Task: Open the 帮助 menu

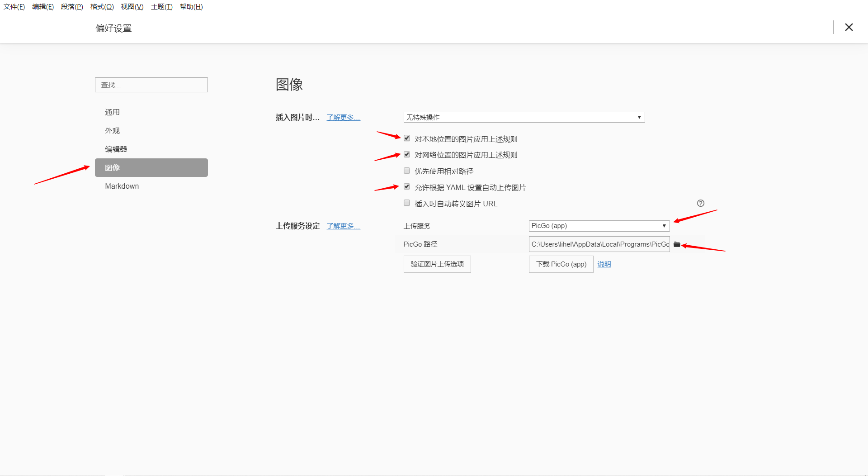Action: click(x=191, y=7)
